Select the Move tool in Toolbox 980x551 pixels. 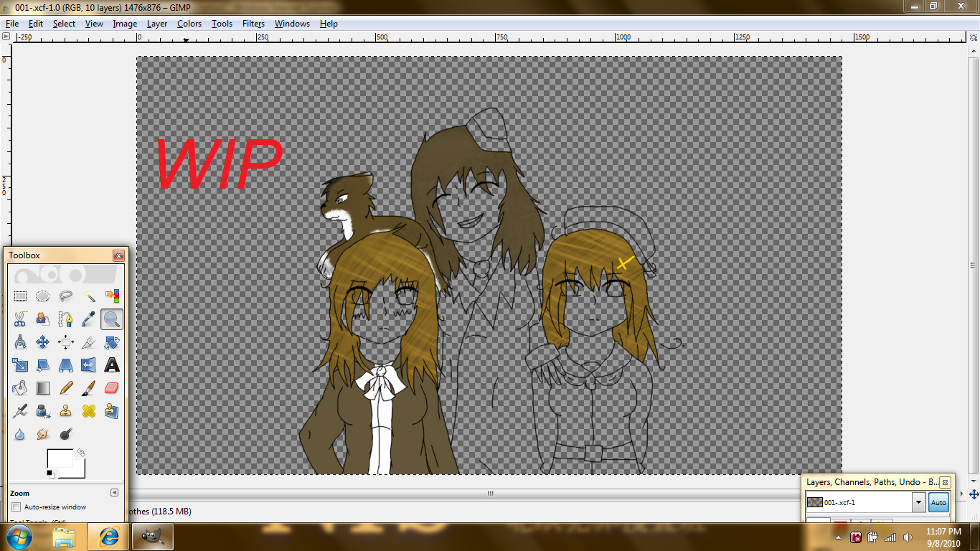point(43,342)
